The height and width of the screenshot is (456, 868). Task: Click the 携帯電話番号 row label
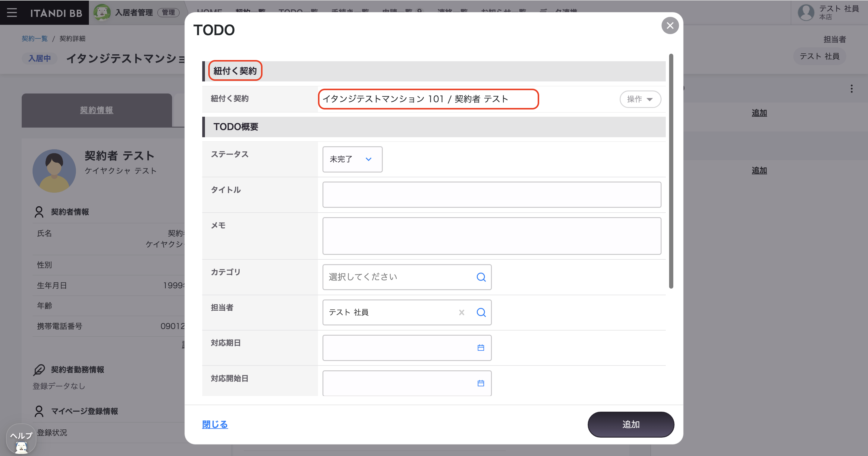60,326
